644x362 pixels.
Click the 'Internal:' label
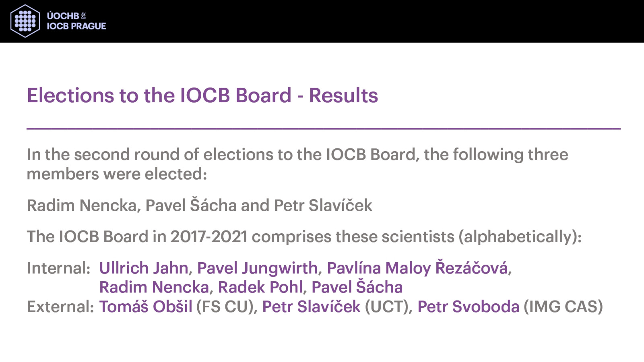pos(59,268)
